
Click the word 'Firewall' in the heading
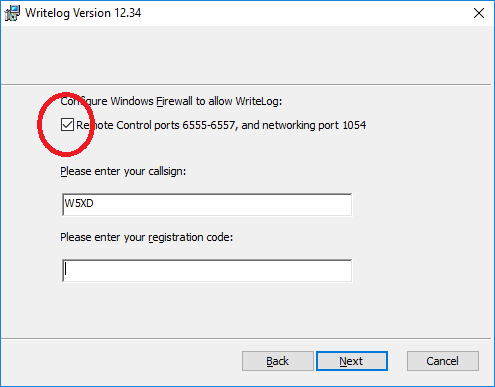pyautogui.click(x=175, y=101)
